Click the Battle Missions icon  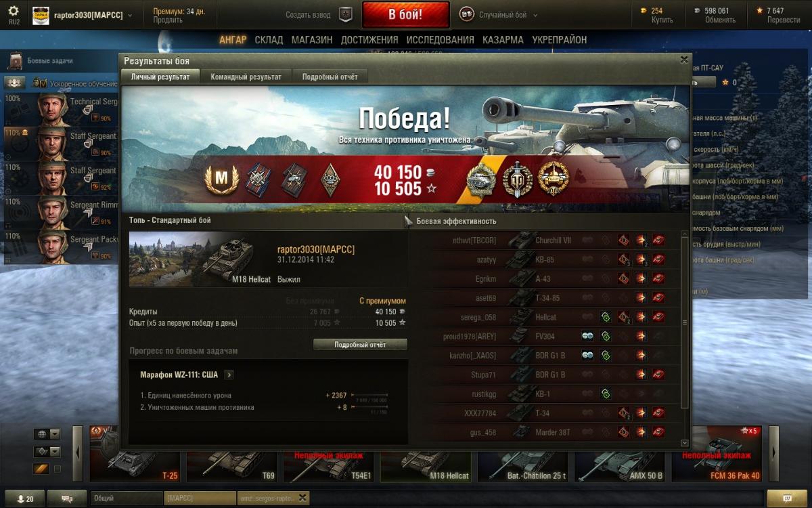(x=15, y=61)
